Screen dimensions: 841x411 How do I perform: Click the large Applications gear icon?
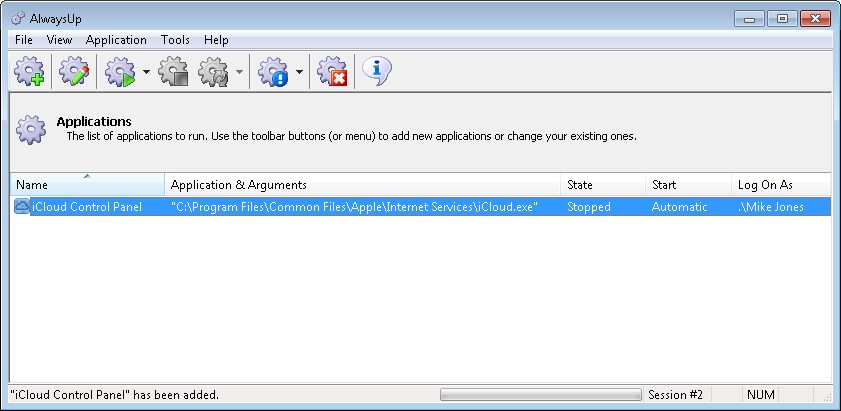click(x=31, y=129)
